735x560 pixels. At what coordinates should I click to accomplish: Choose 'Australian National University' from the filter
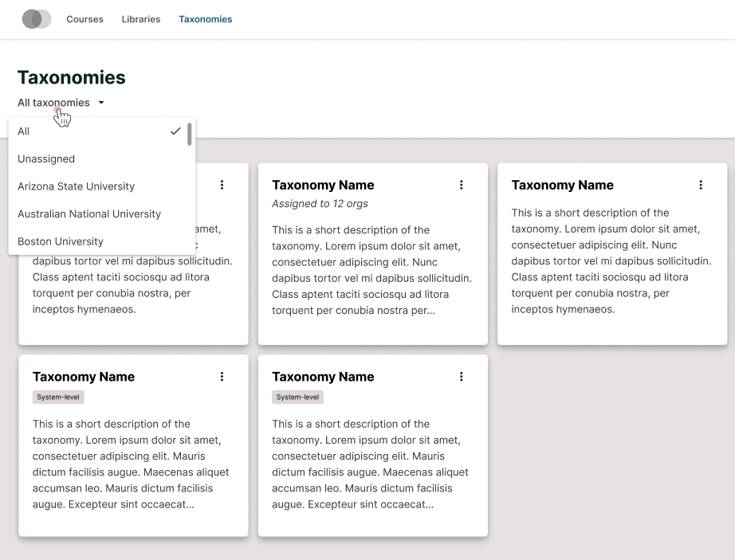click(x=88, y=213)
